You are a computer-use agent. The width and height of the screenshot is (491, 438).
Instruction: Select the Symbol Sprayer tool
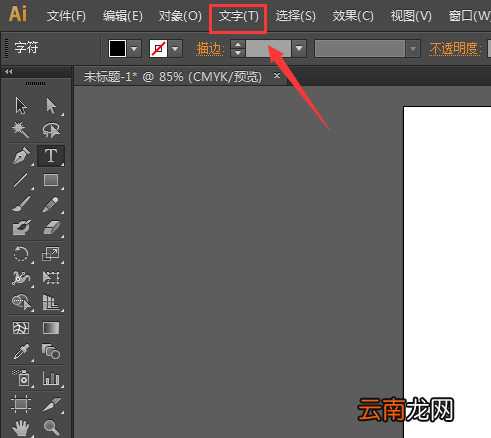coord(21,378)
